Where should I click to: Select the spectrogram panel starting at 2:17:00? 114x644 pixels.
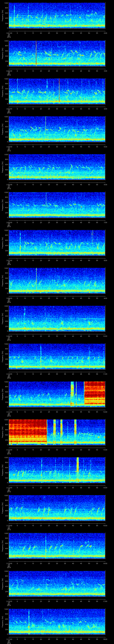(x=57, y=622)
